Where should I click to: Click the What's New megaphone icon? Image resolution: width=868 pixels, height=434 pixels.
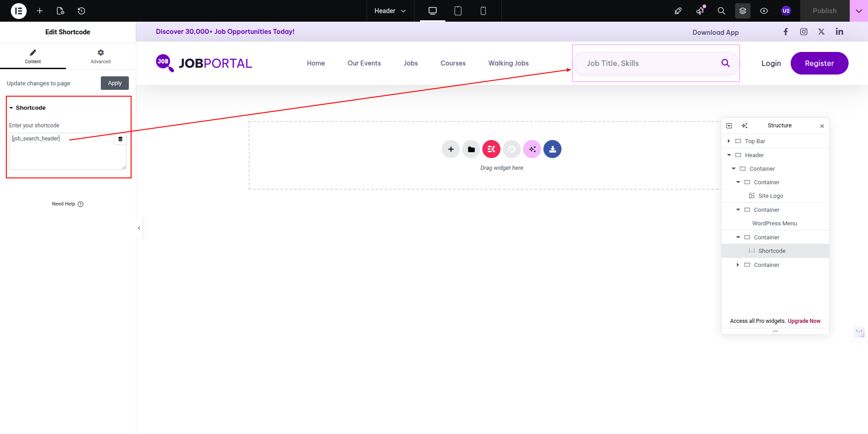(x=700, y=11)
